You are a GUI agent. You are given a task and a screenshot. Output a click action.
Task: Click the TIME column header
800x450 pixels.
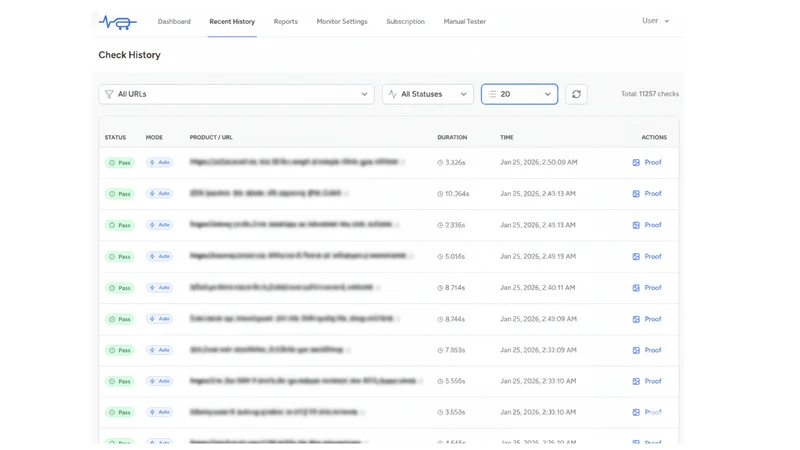(507, 137)
